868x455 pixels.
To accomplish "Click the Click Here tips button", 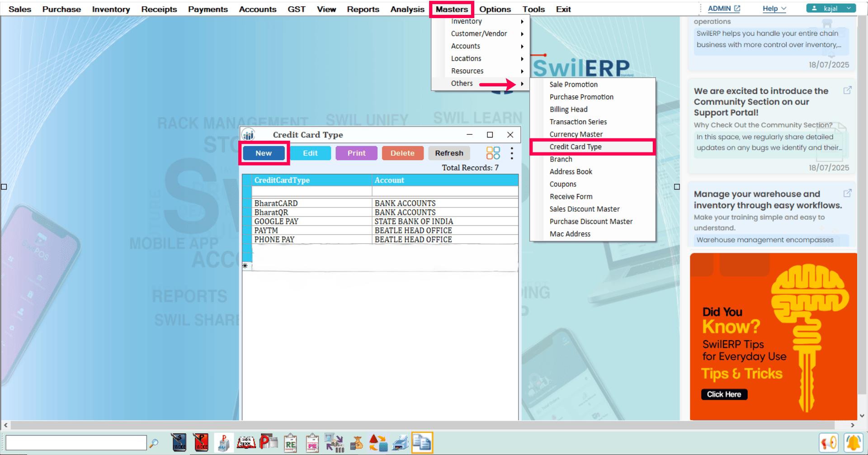I will (724, 394).
